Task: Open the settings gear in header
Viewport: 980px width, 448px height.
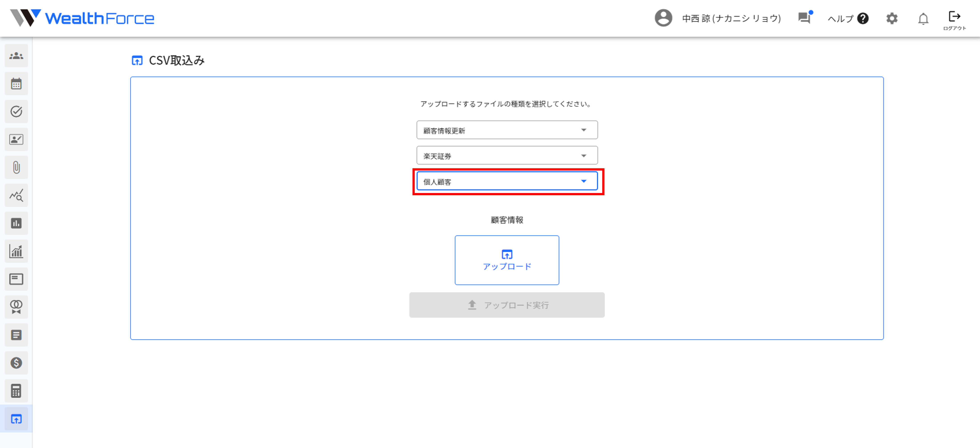Action: [x=892, y=19]
